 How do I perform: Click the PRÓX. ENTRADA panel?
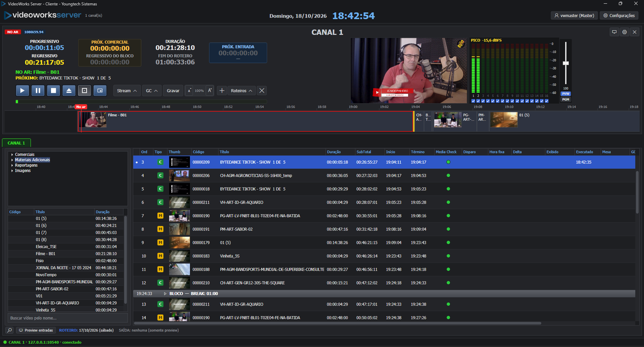coord(238,52)
